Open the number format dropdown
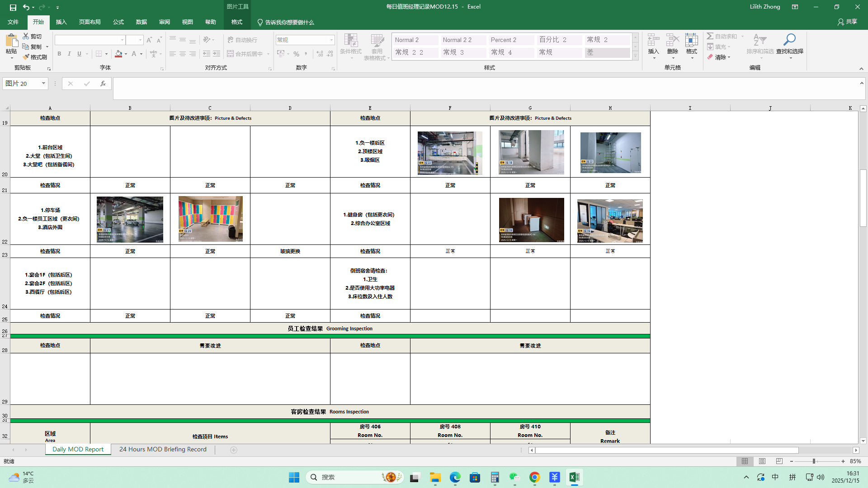 click(331, 40)
